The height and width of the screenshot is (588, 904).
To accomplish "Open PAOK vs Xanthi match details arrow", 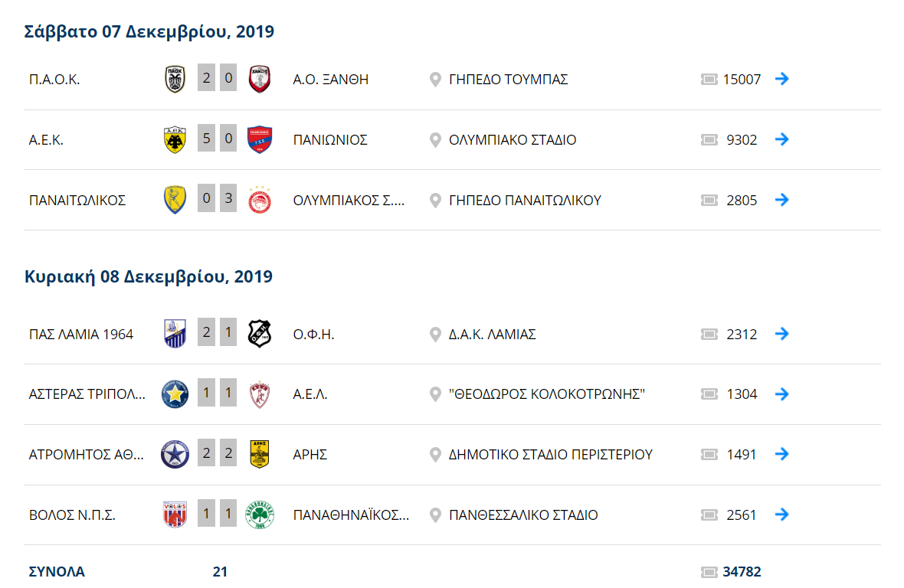I will point(781,79).
